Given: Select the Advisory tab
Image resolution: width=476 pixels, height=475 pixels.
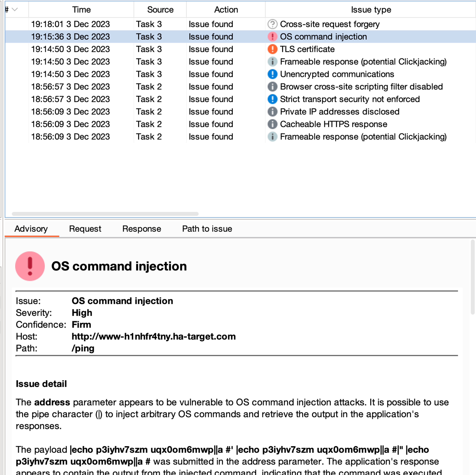Looking at the screenshot, I should click(x=31, y=229).
